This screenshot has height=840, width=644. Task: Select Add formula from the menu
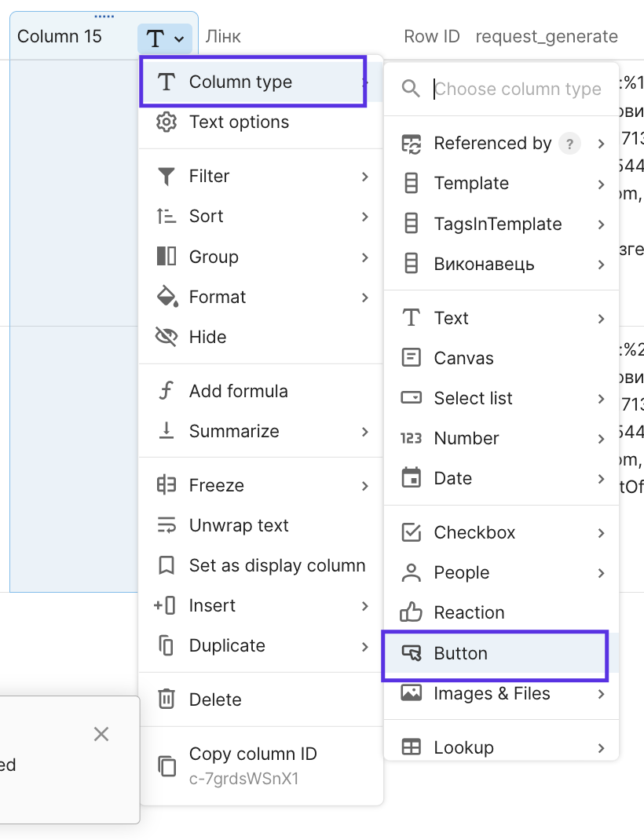point(238,391)
